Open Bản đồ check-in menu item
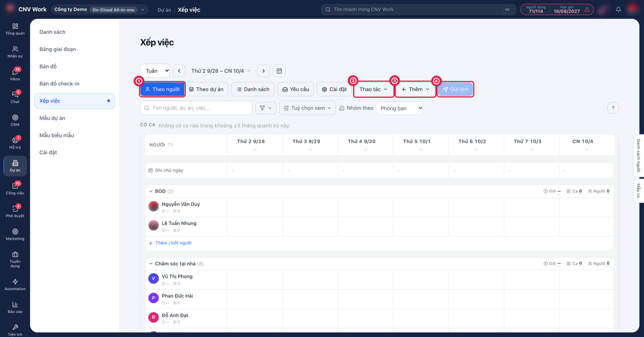The width and height of the screenshot is (644, 337). point(60,84)
